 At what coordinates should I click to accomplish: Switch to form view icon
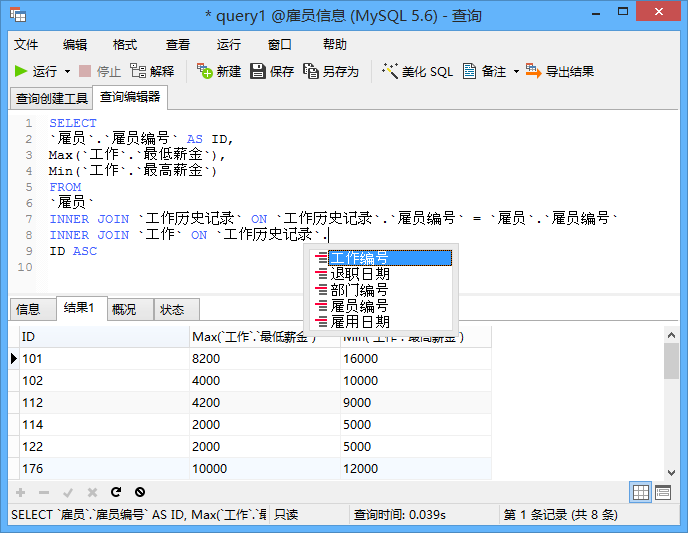[663, 493]
